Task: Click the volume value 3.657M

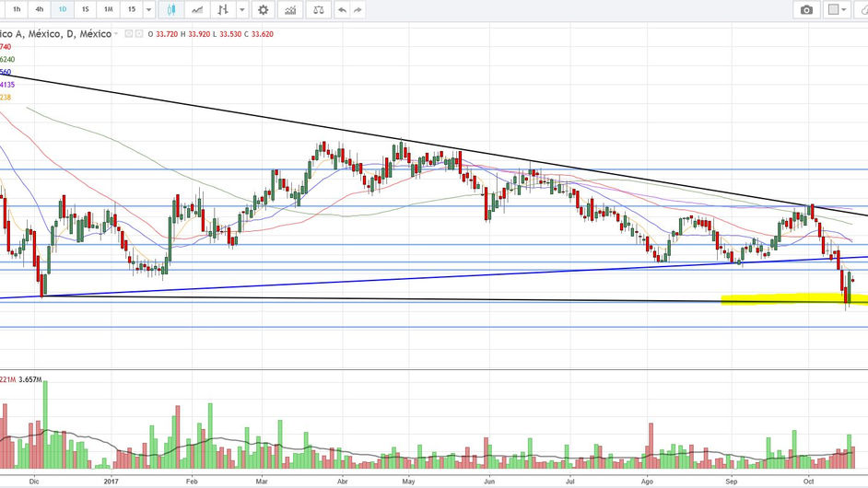Action: tap(29, 379)
